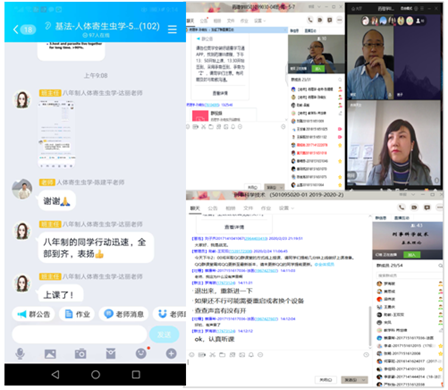Open the image picker icon in the mobile toolbar

[x=50, y=354]
